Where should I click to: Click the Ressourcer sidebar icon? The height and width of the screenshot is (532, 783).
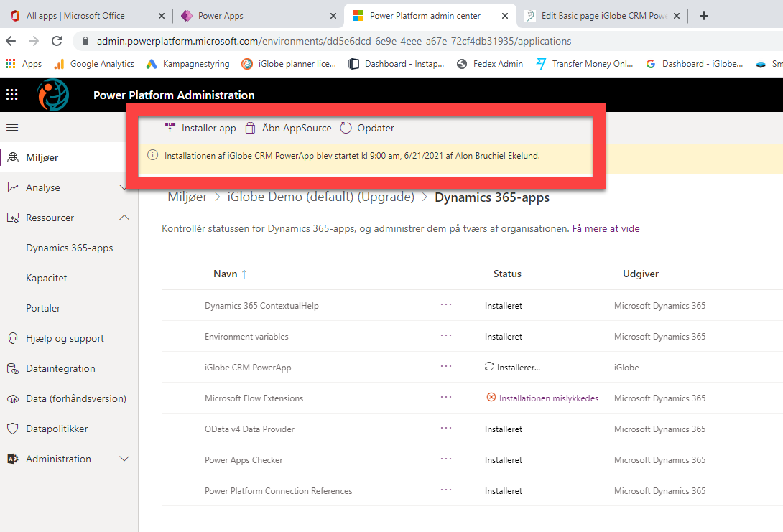coord(13,218)
